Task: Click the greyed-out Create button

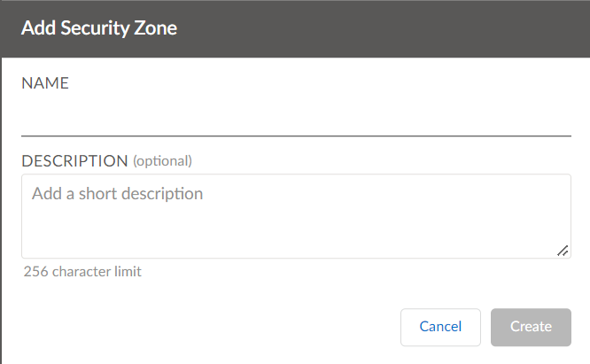Action: point(531,327)
